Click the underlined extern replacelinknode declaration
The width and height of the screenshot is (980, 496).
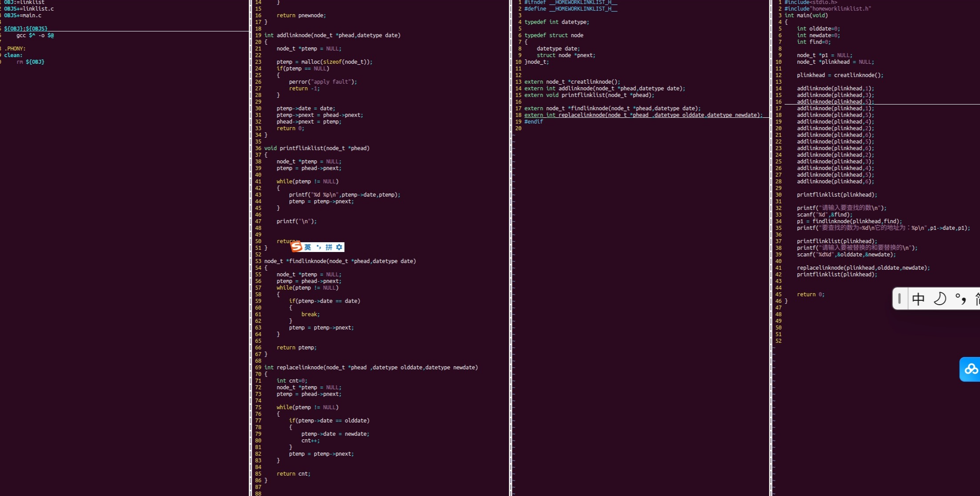pyautogui.click(x=643, y=115)
